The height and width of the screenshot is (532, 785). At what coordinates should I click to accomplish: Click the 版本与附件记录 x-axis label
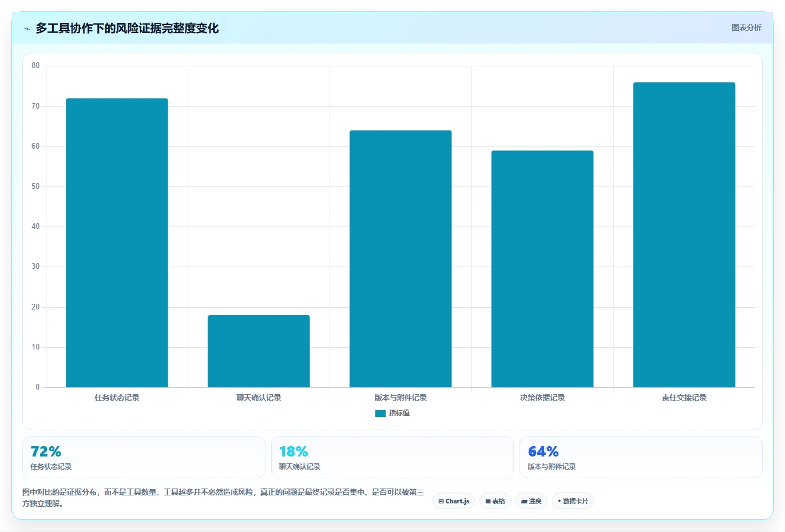[x=401, y=398]
